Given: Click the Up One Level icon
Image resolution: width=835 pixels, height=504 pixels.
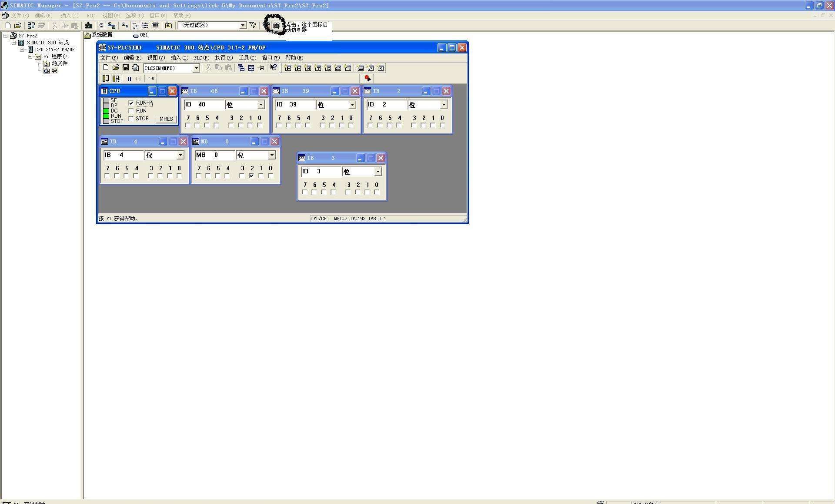Looking at the screenshot, I should [x=168, y=26].
